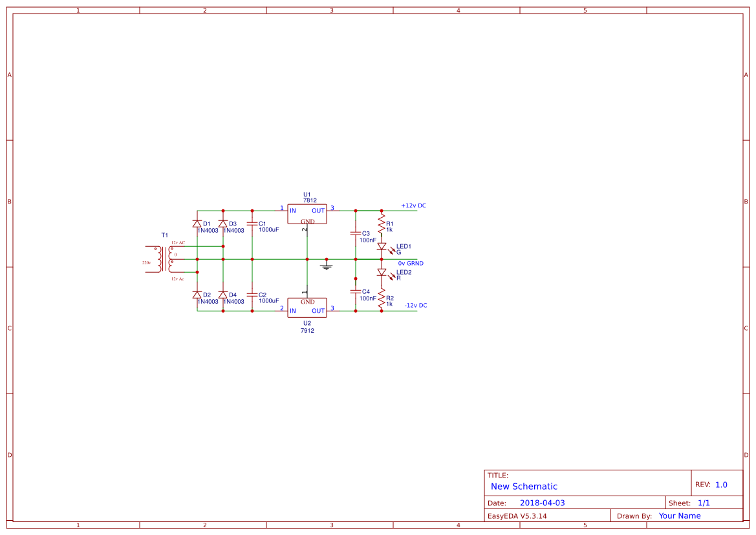Image resolution: width=756 pixels, height=535 pixels.
Task: Click the +12v DC net label
Action: pyautogui.click(x=413, y=205)
